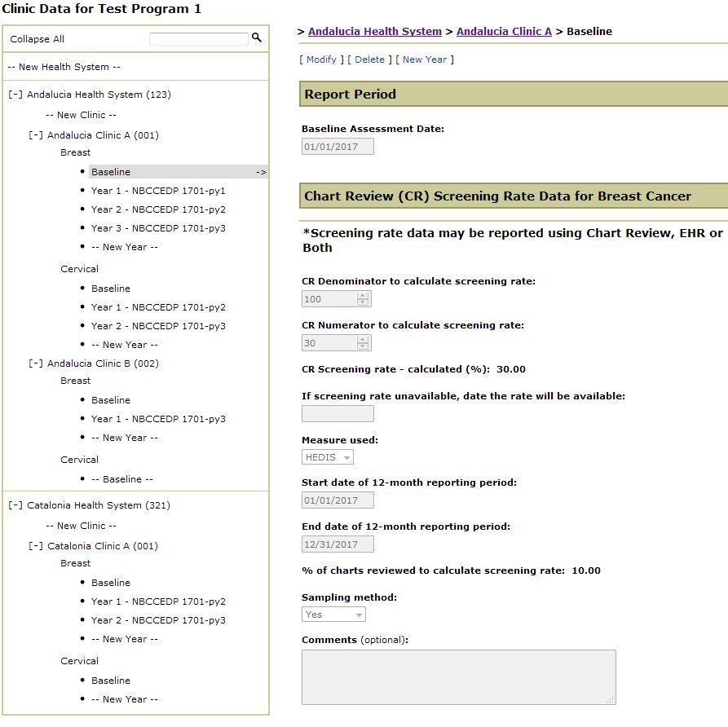The image size is (728, 727).
Task: Open Andalucia Health System breadcrumb link
Action: pyautogui.click(x=374, y=32)
